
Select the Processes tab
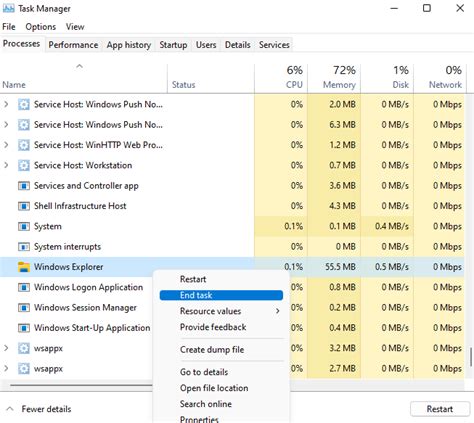[21, 44]
